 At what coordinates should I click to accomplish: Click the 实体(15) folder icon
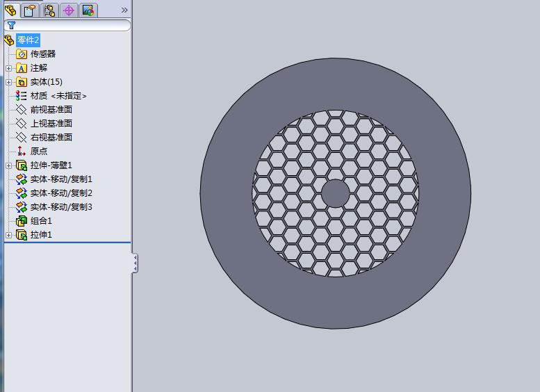tap(22, 82)
